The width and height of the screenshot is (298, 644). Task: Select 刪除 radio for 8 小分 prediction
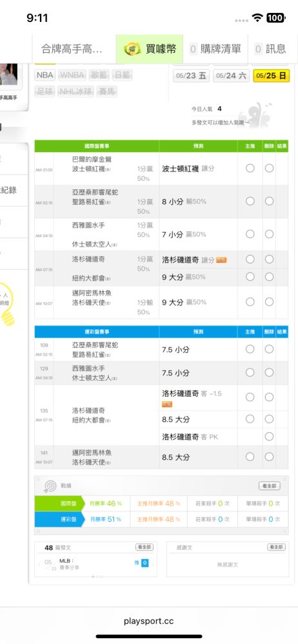tap(269, 201)
